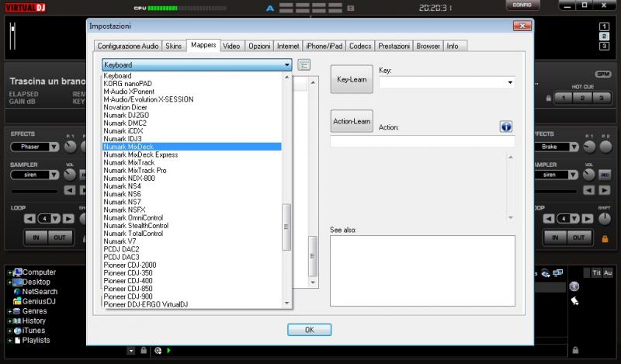This screenshot has height=364, width=621.
Task: Select GeniusDJ in the browser tree
Action: 39,301
